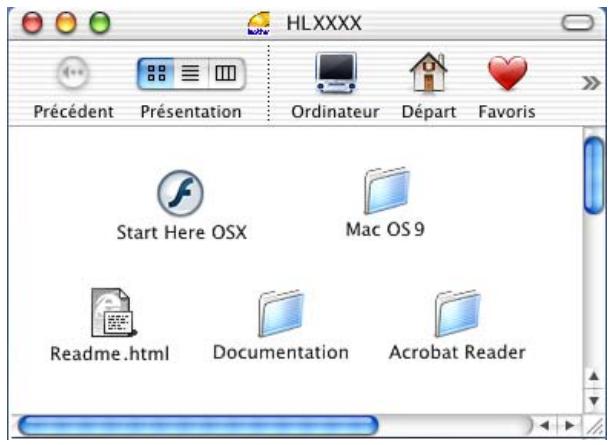
Task: Open the Start Here OSX Flash icon
Action: click(x=180, y=193)
